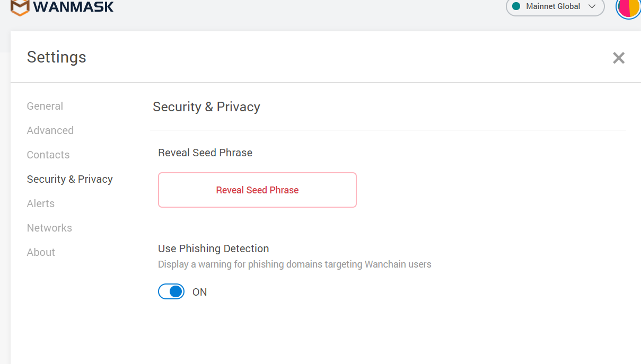The width and height of the screenshot is (641, 364).
Task: Click the network dropdown chevron arrow
Action: coord(592,7)
